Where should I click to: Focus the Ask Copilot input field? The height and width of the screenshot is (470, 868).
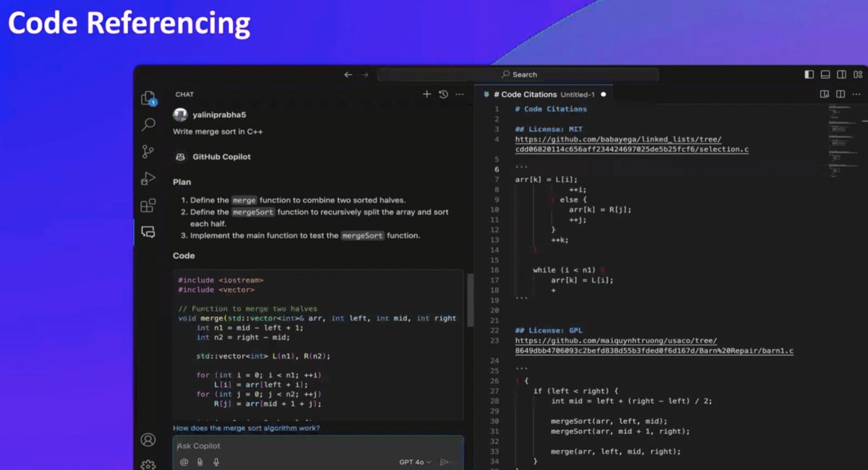pyautogui.click(x=318, y=446)
